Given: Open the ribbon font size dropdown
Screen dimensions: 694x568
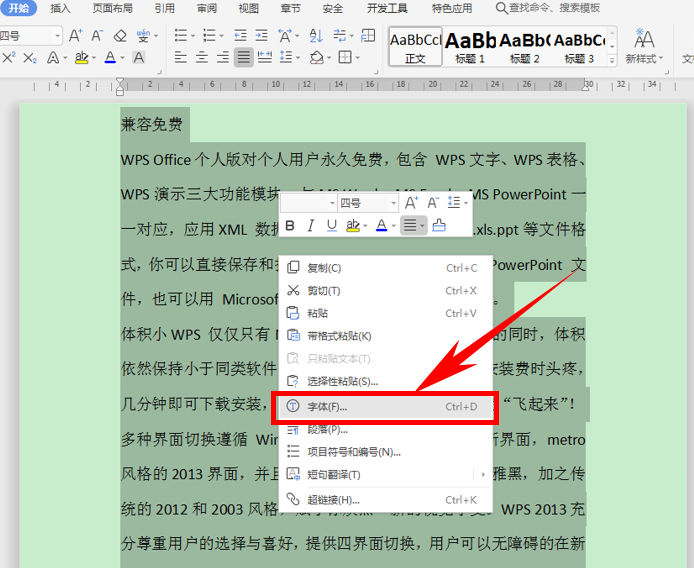Looking at the screenshot, I should tap(58, 36).
